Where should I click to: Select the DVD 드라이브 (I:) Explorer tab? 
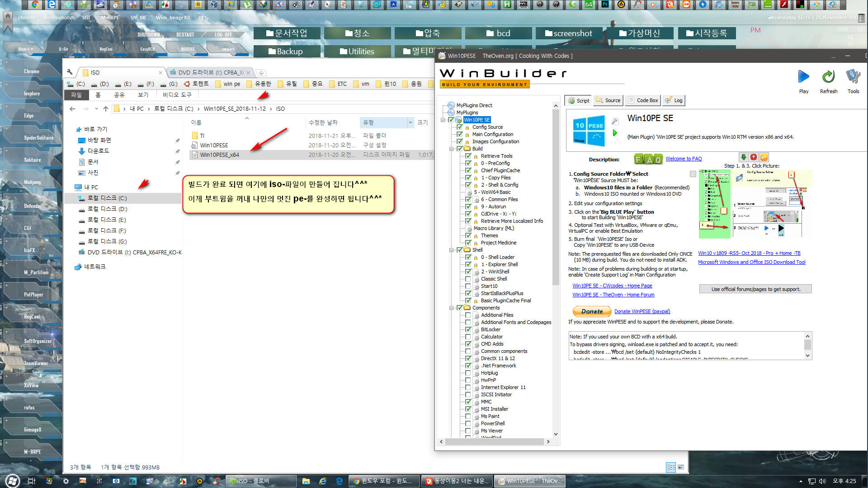tap(210, 72)
